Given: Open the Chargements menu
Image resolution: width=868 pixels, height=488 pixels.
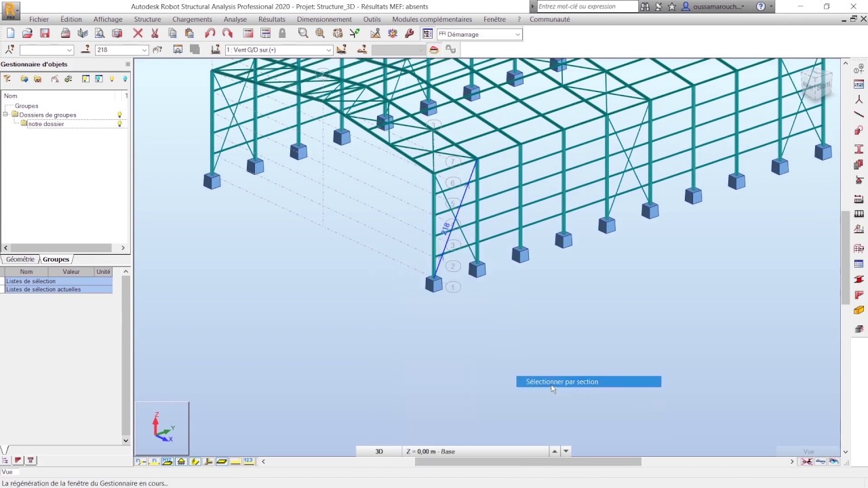Looking at the screenshot, I should click(x=193, y=20).
